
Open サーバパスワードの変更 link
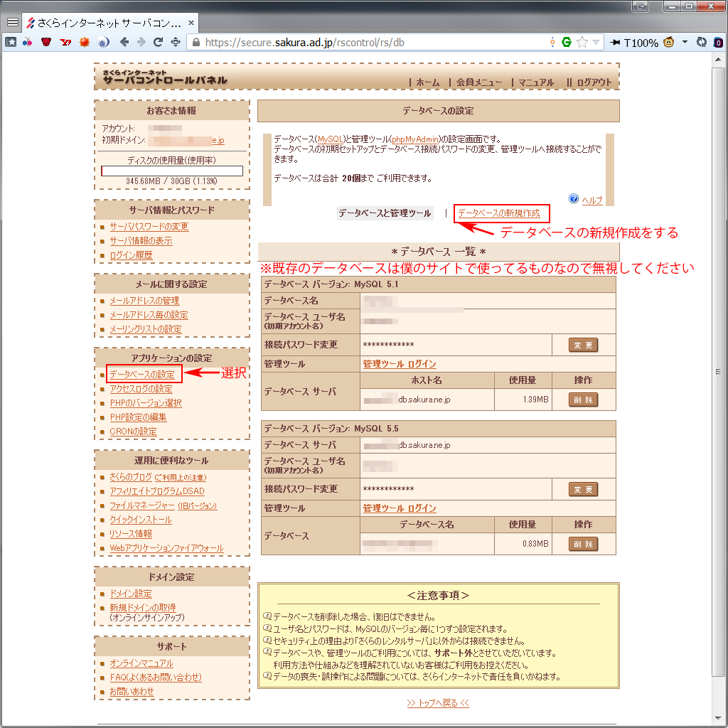pos(149,227)
